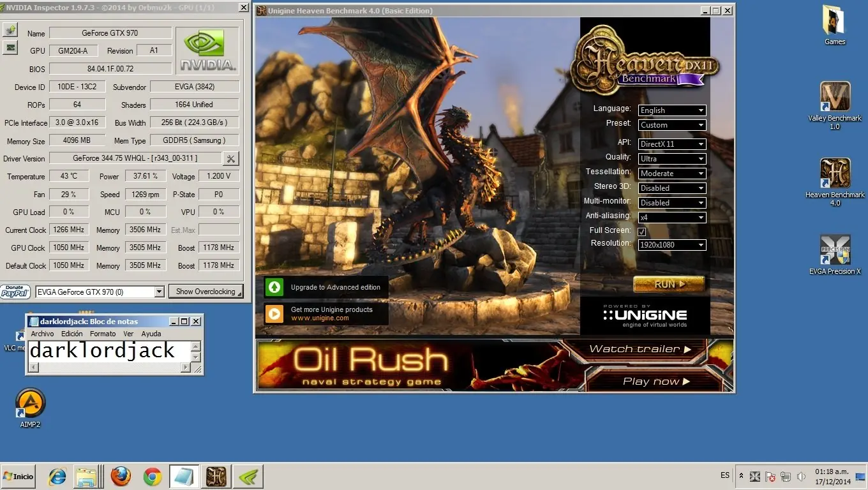868x490 pixels.
Task: Open the Tessellation dropdown showing Moderate
Action: [x=672, y=174]
